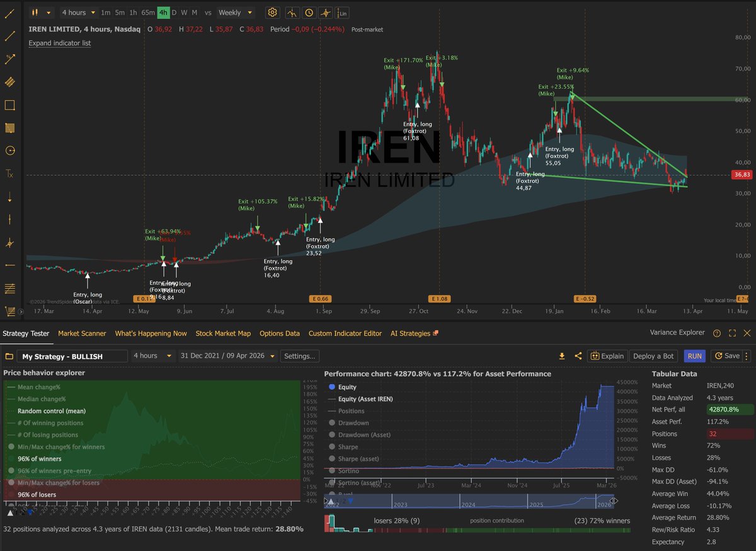This screenshot has height=551, width=756.
Task: Click the RUN button
Action: 695,356
